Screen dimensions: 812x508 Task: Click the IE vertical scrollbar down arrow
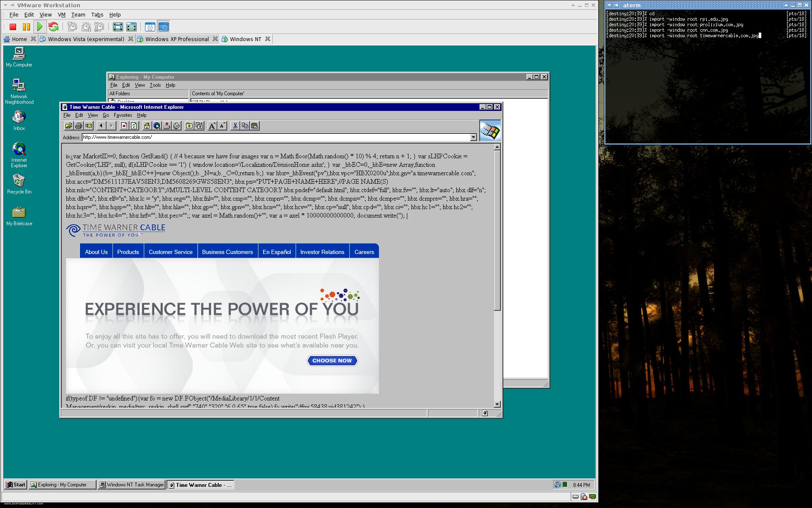(x=497, y=404)
